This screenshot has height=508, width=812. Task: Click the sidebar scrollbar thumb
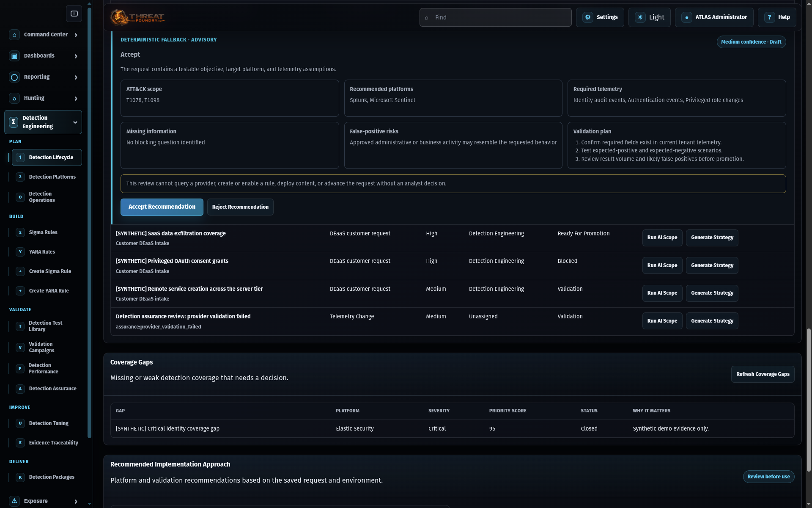point(89,222)
